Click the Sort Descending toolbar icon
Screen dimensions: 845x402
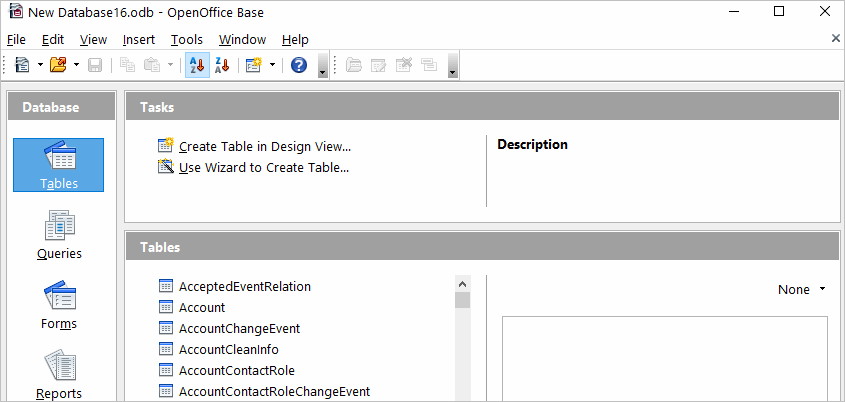(x=222, y=65)
